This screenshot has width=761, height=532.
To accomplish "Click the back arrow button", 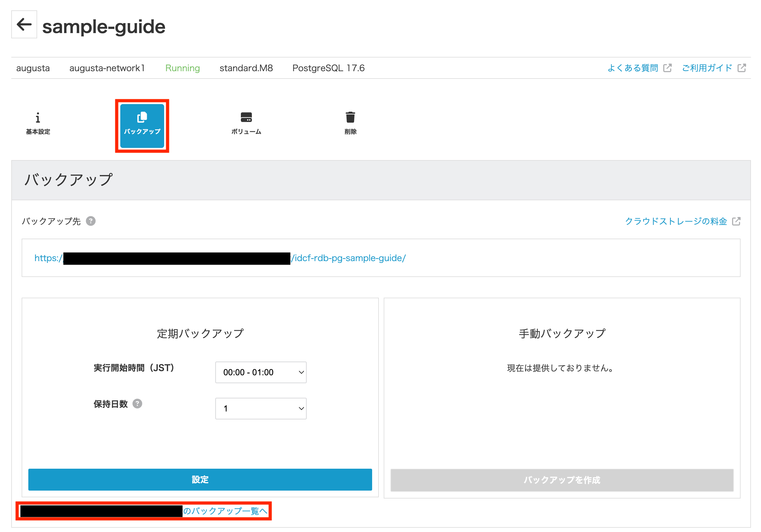I will [x=24, y=25].
